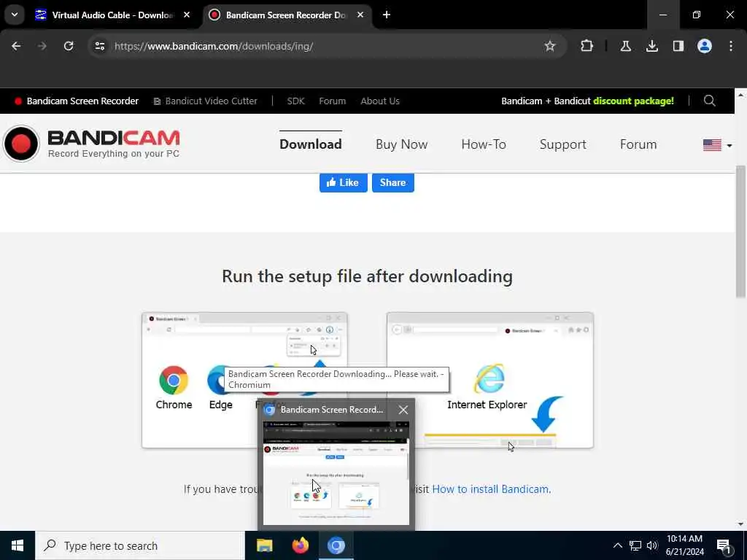
Task: Go back using the browser back arrow
Action: (x=16, y=46)
